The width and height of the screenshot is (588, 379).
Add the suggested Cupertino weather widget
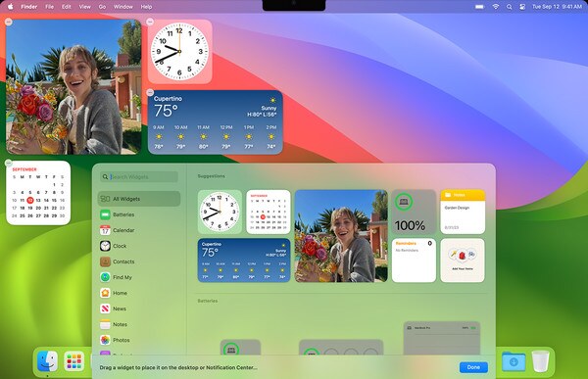tap(244, 261)
